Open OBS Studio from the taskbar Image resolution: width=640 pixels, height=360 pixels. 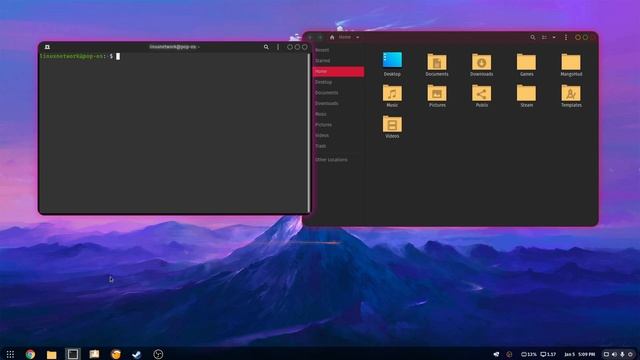coord(158,354)
